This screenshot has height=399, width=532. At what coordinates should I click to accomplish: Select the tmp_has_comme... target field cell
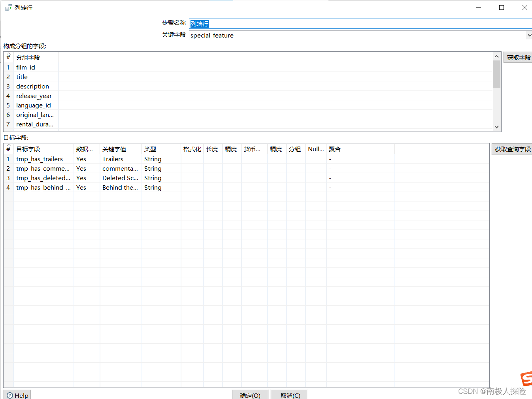[43, 168]
